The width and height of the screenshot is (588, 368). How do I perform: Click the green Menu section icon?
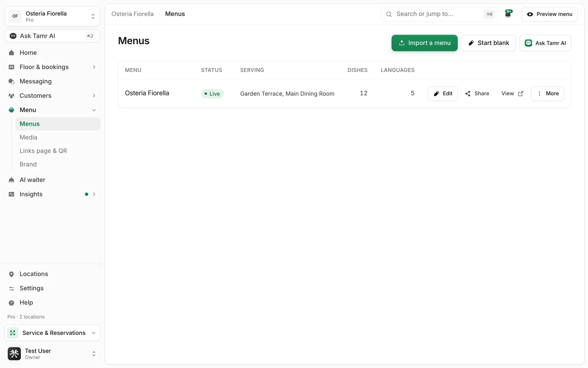[x=11, y=110]
